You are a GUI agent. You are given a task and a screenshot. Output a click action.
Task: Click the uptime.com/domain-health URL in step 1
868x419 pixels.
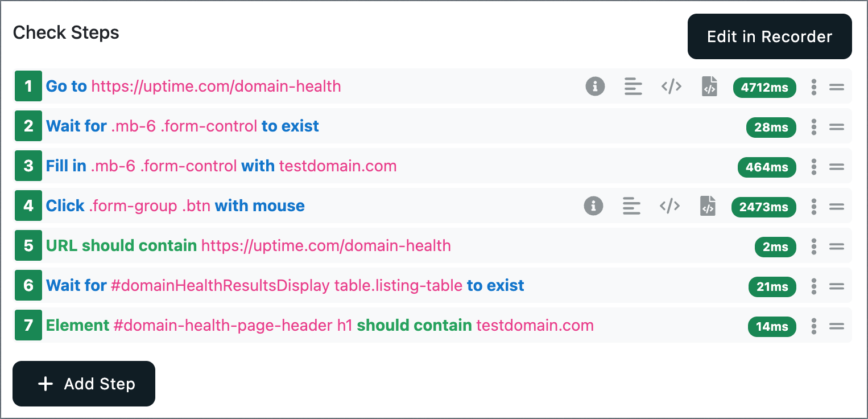216,87
